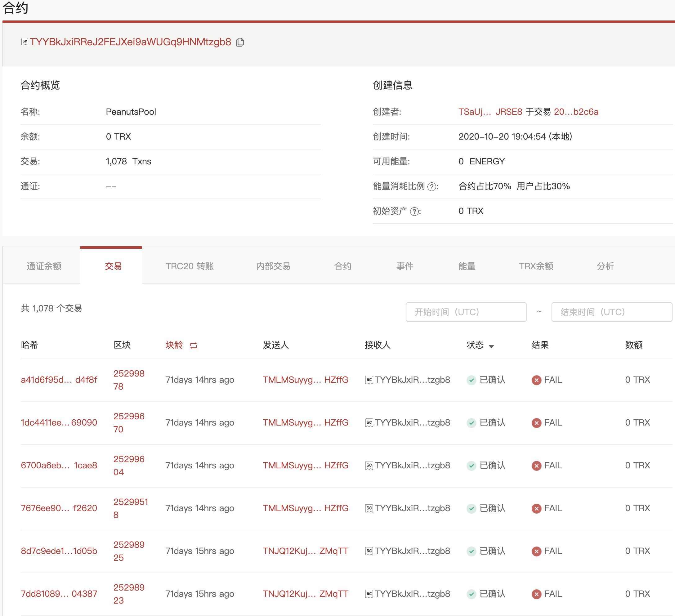Open the 内部交易 tab
Viewport: 675px width, 616px height.
click(273, 266)
